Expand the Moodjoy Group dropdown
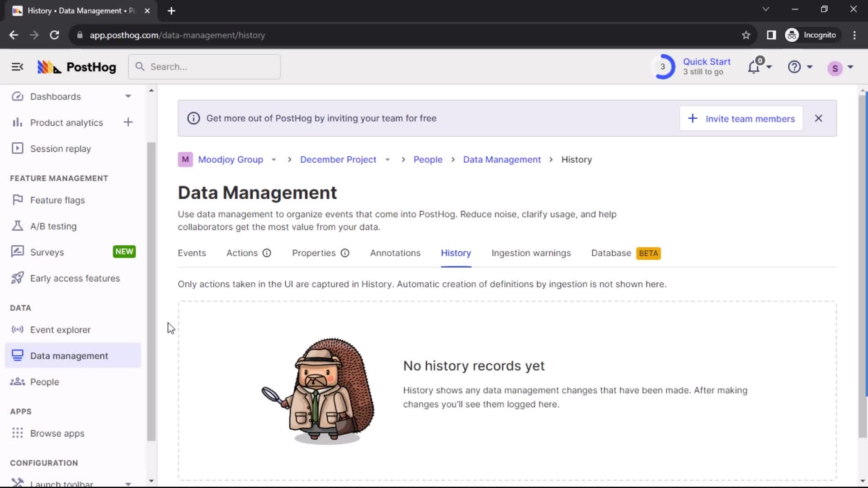868x488 pixels. point(274,160)
